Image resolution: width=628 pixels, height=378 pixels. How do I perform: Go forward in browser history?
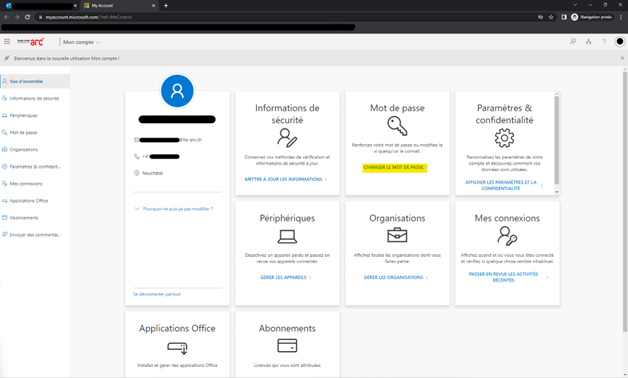[x=17, y=17]
